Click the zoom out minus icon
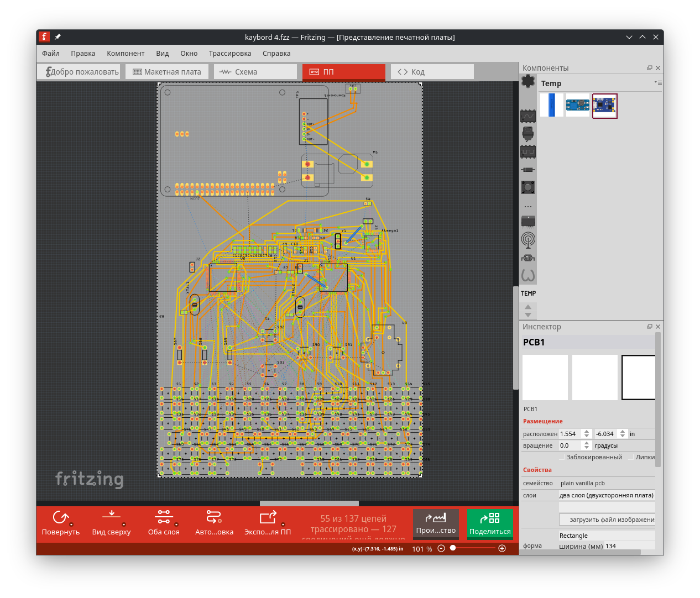 click(x=441, y=548)
